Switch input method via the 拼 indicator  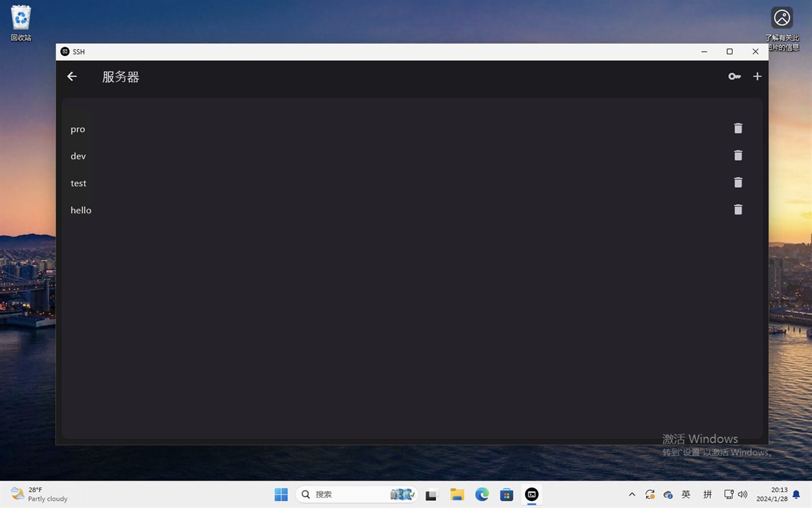[707, 494]
